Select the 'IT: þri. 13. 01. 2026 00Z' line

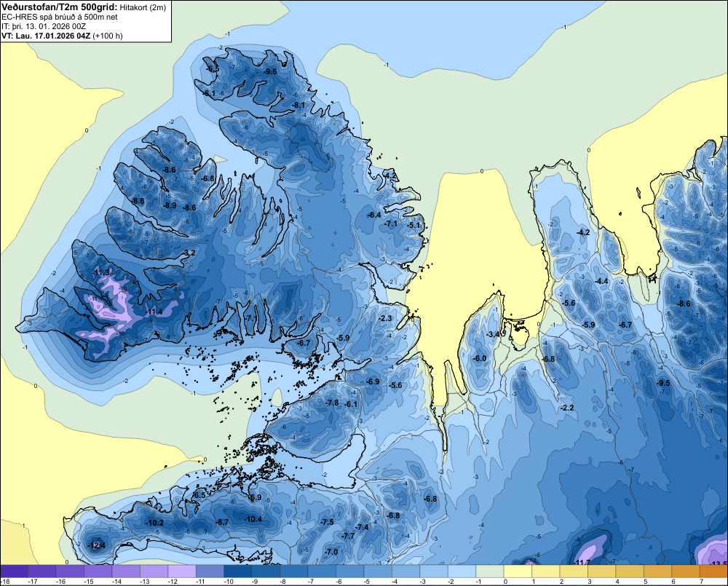44,26
